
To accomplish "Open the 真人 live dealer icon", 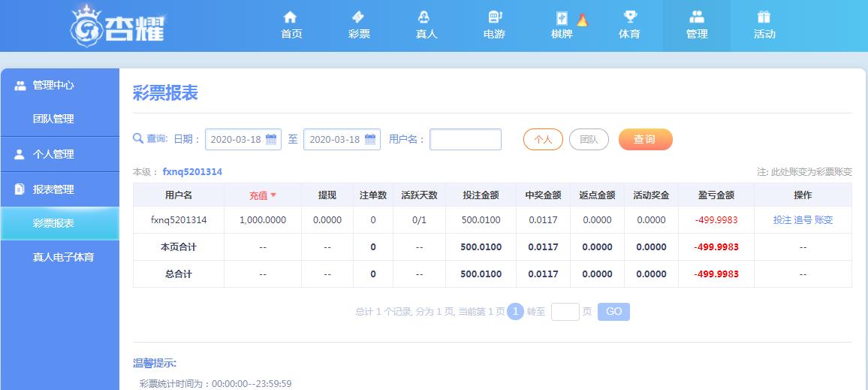I will pyautogui.click(x=426, y=17).
